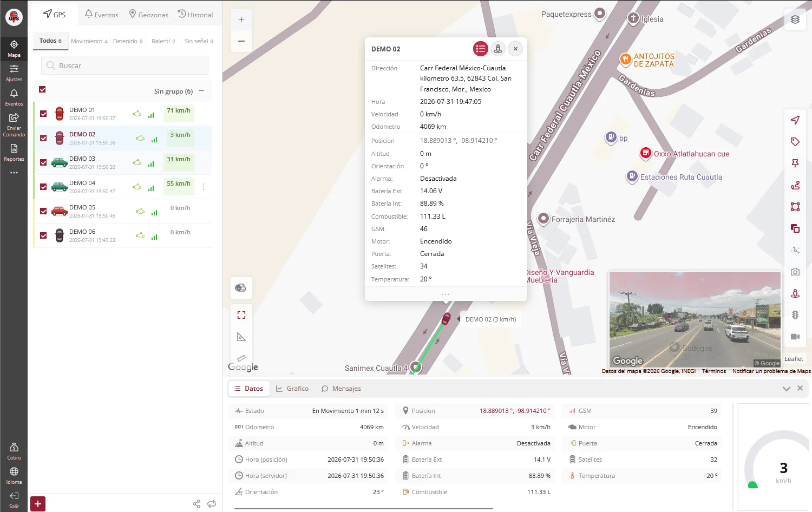Uncheck the DEMO 03 checkbox
Viewport: 812px width, 512px height.
point(43,162)
